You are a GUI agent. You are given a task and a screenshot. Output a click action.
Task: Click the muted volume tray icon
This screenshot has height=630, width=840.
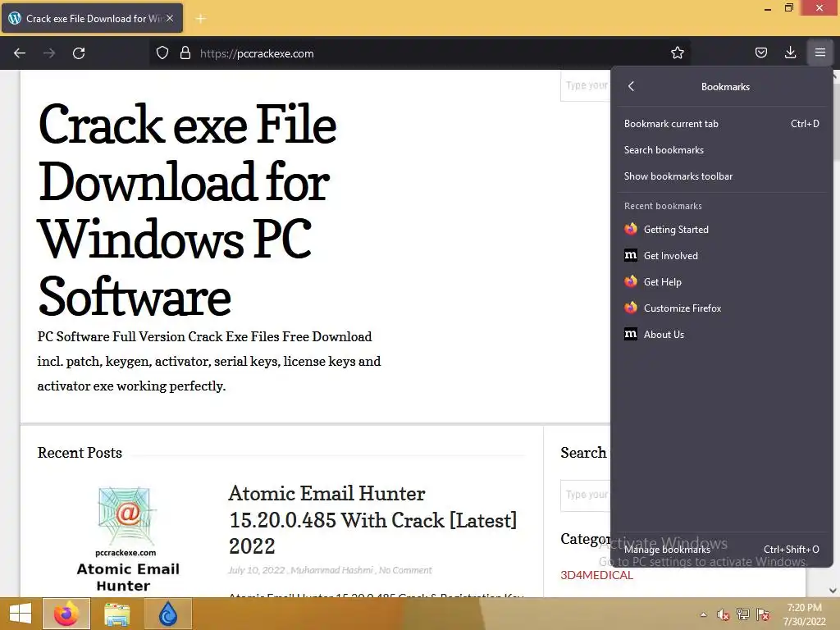(724, 614)
